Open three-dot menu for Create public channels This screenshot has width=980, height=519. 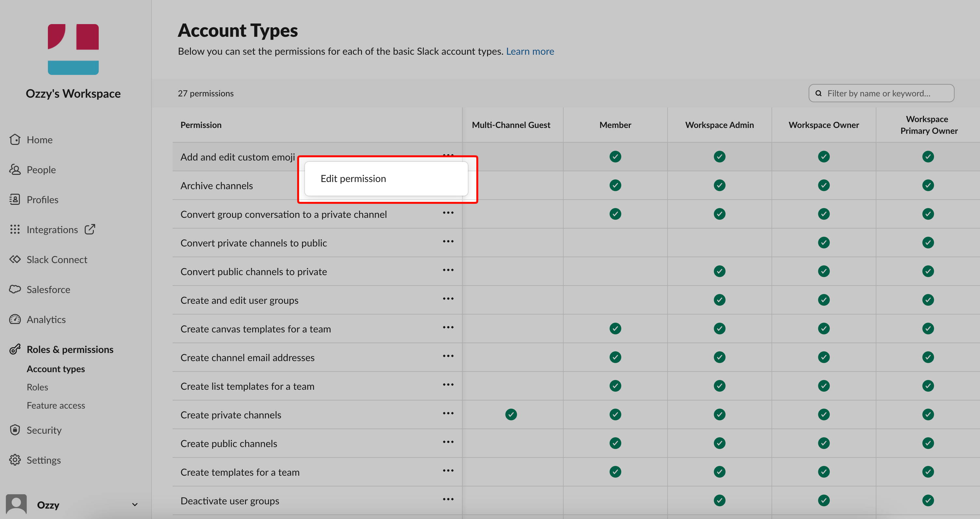(448, 442)
